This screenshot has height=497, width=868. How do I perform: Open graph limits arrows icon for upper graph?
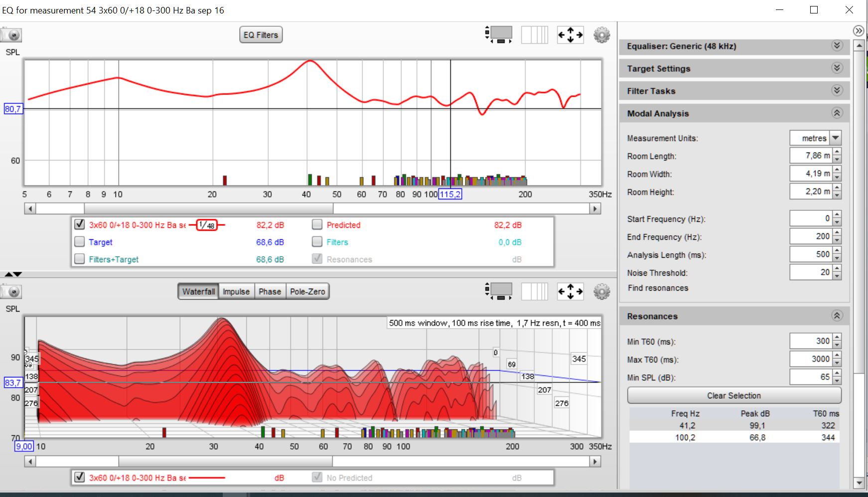pos(570,35)
